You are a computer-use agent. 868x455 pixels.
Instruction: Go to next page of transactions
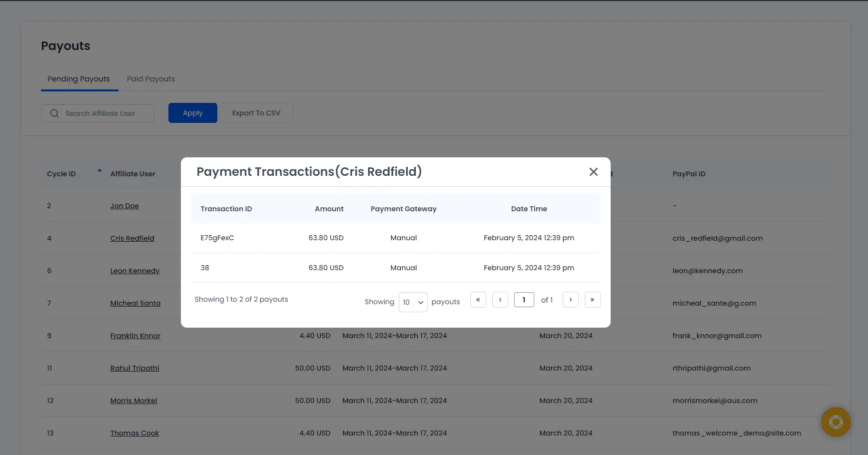(571, 300)
